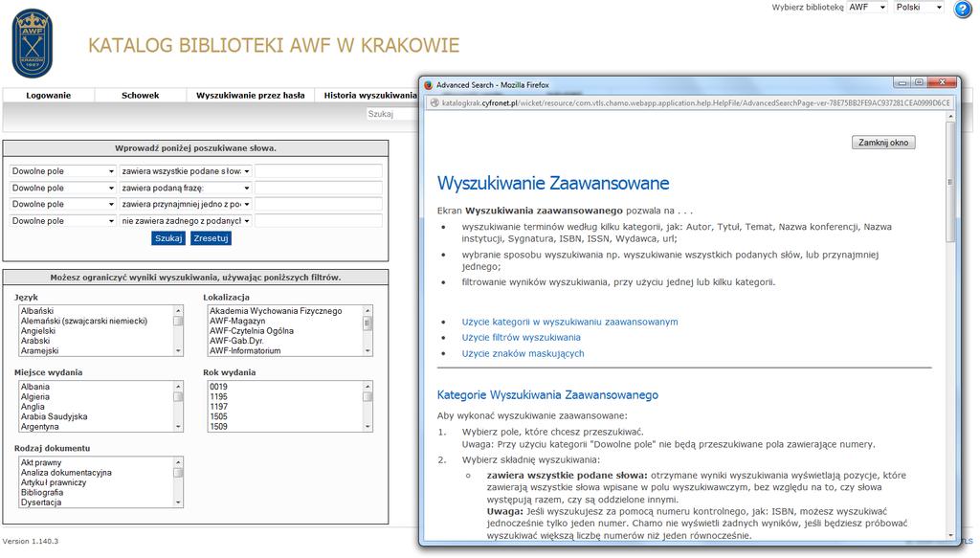This screenshot has width=980, height=558.
Task: Select Angielski in Język list
Action: 37,331
